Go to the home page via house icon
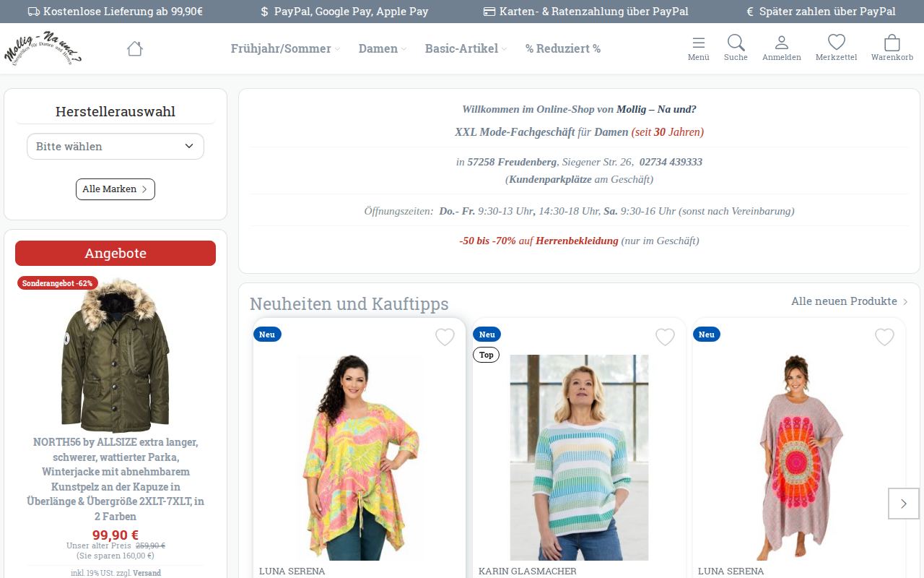This screenshot has height=578, width=924. (134, 48)
